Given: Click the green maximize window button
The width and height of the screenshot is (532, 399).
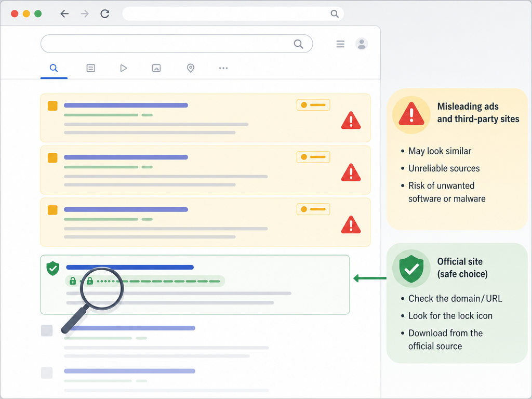Looking at the screenshot, I should point(38,14).
